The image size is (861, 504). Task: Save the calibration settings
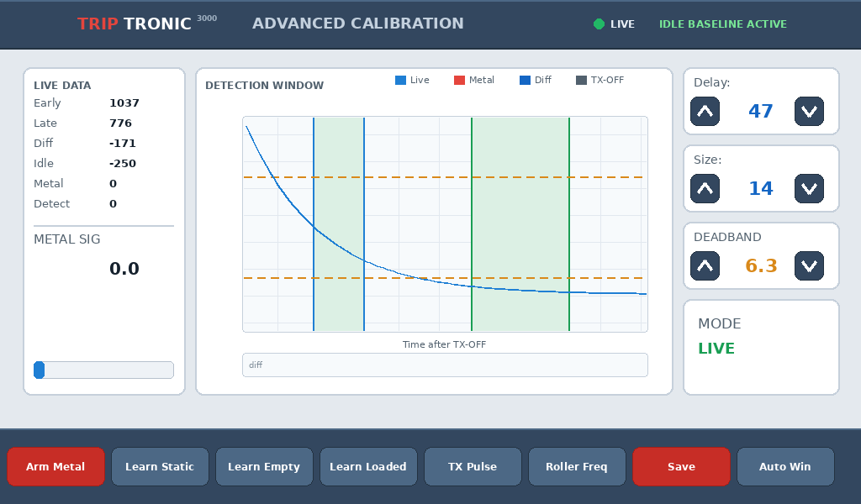click(x=681, y=467)
